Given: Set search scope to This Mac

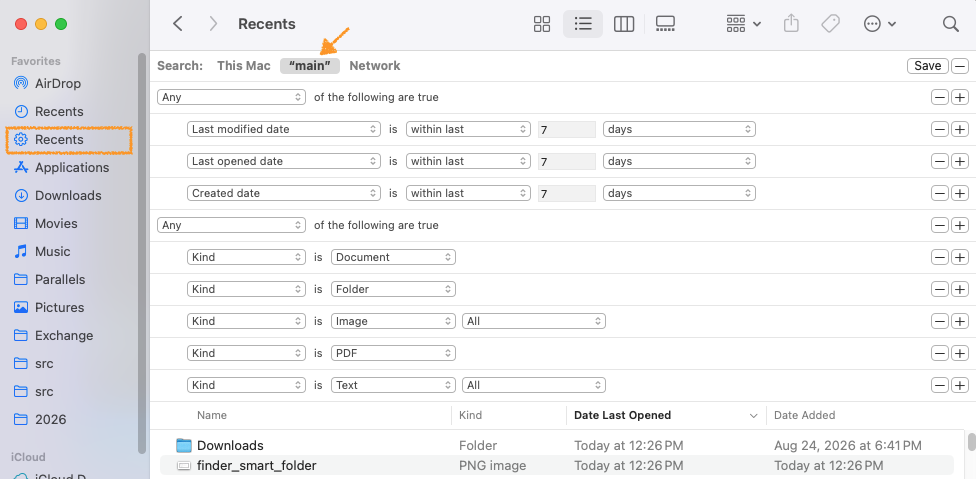Looking at the screenshot, I should click(243, 65).
